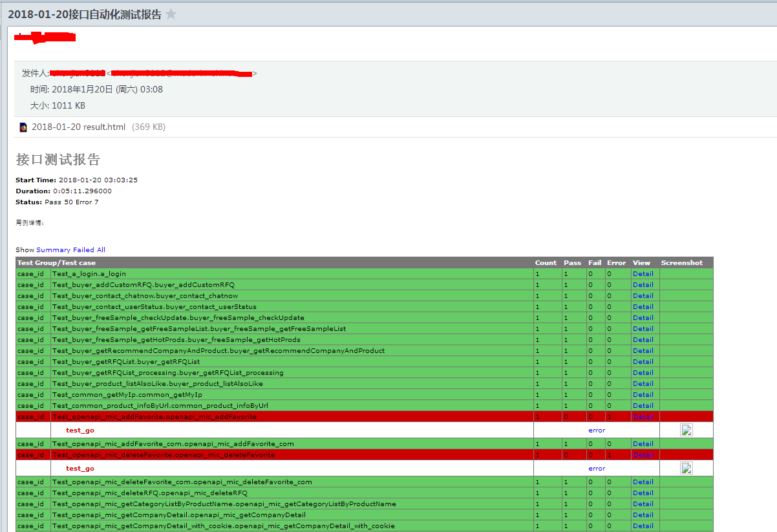Show the Summary filter view

click(53, 250)
